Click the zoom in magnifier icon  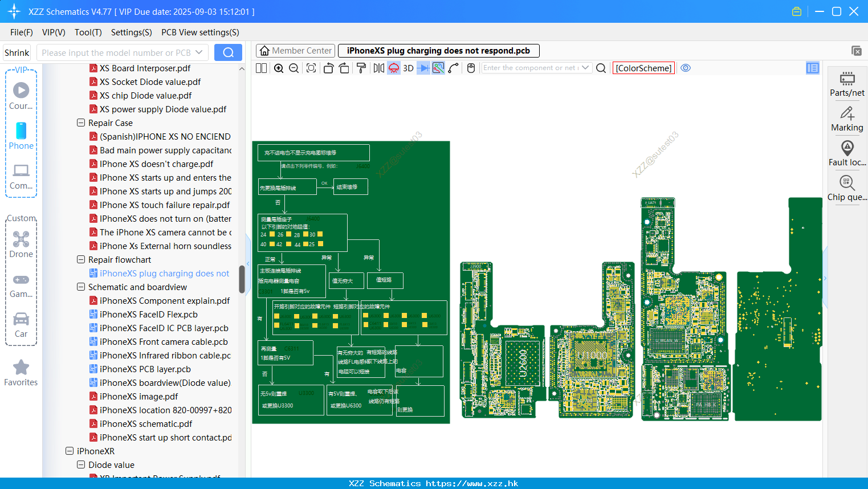[x=279, y=68]
